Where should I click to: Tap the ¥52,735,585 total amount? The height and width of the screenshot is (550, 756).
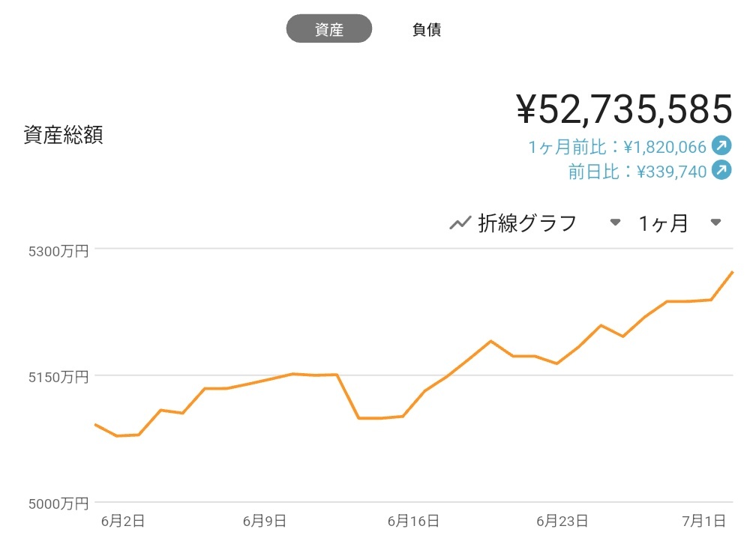point(624,109)
